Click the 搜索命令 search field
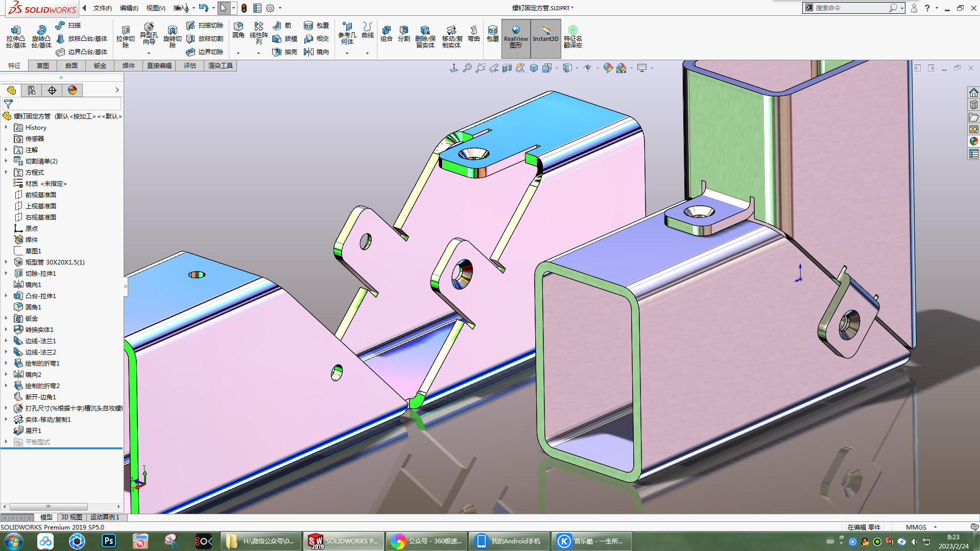The image size is (980, 551). pyautogui.click(x=850, y=8)
